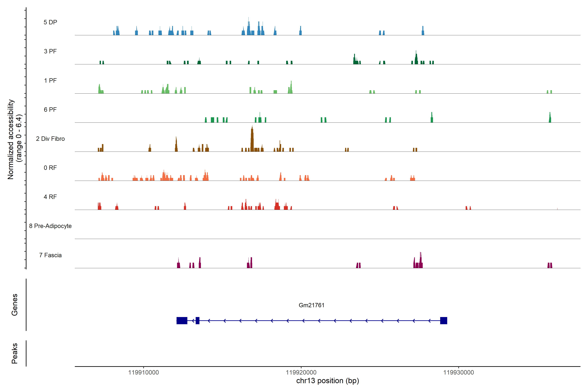The height and width of the screenshot is (392, 588).
Task: Click the 119910000 axis tick label
Action: pos(144,373)
